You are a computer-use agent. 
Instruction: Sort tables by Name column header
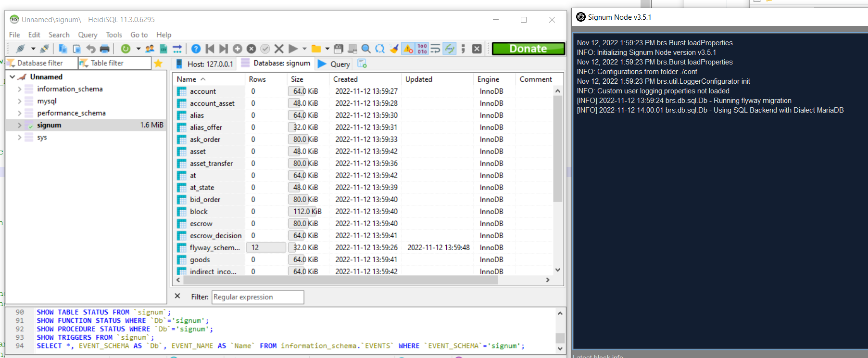[208, 79]
